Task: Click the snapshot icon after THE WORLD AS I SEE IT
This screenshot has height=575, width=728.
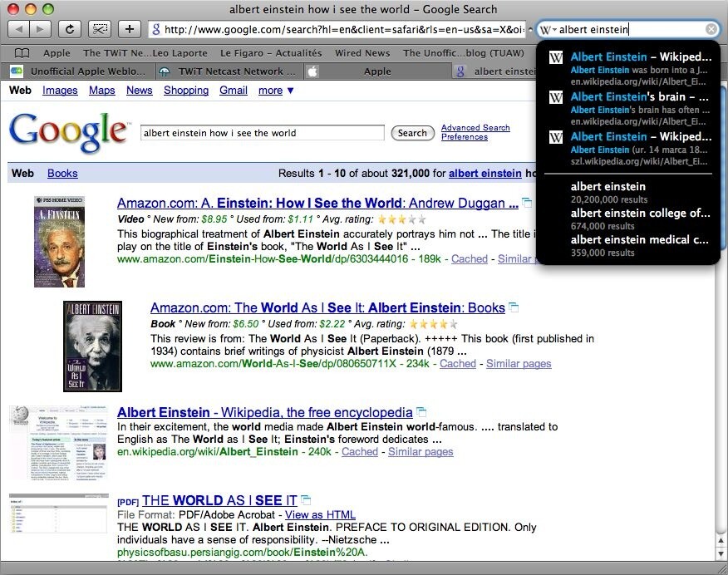Action: pos(306,500)
